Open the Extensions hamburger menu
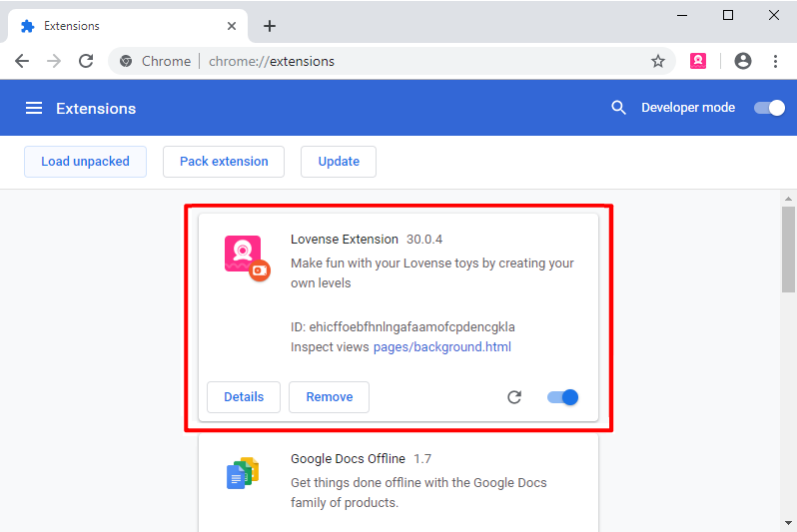The width and height of the screenshot is (797, 532). pos(34,108)
